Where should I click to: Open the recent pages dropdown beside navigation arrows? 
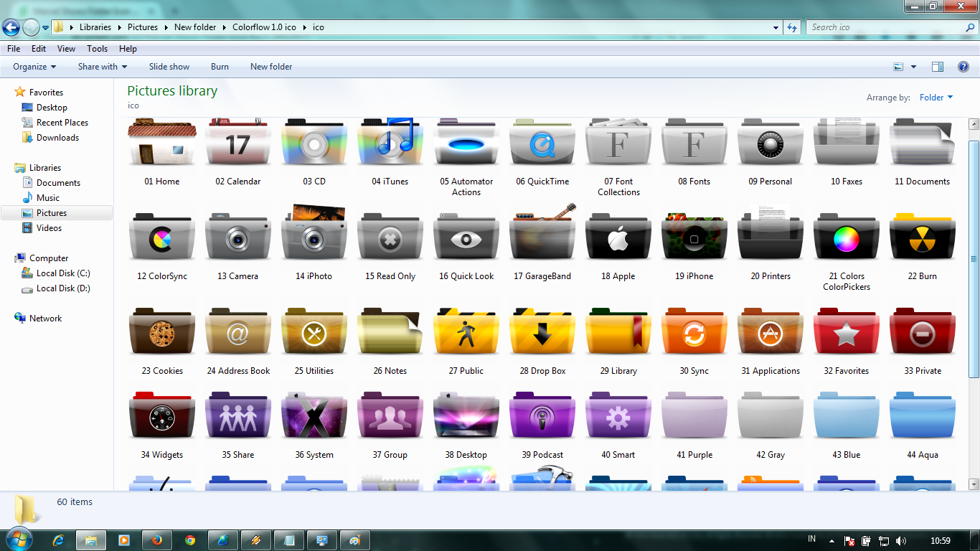pos(45,28)
